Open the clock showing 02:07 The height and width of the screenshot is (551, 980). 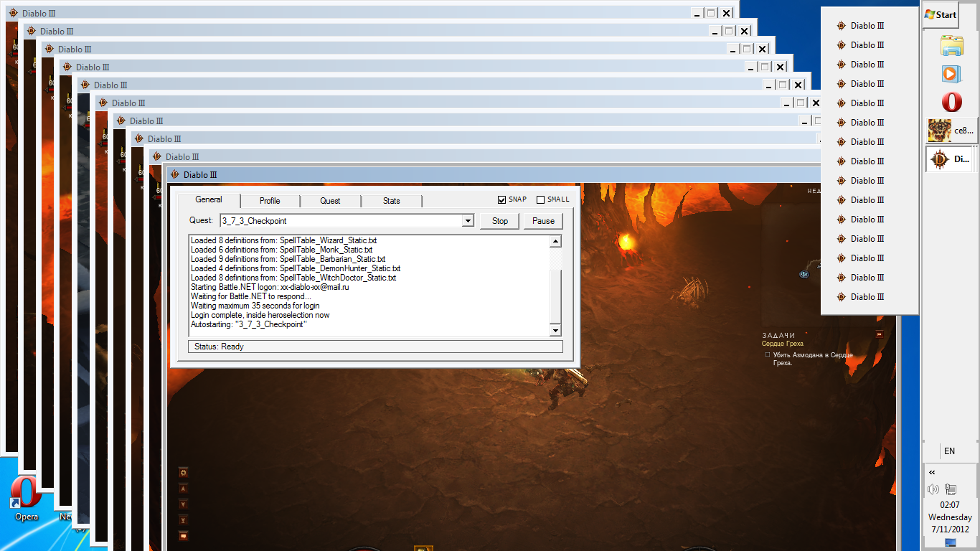pyautogui.click(x=950, y=505)
